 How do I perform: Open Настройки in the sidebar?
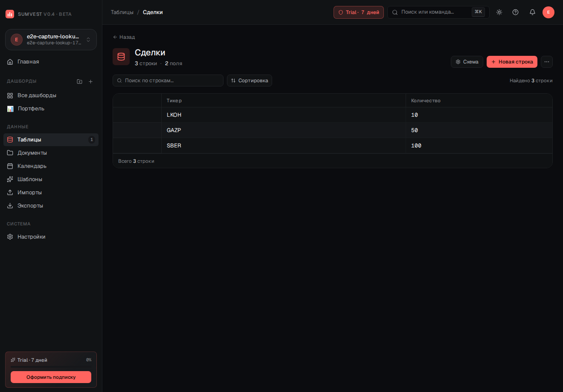(51, 237)
